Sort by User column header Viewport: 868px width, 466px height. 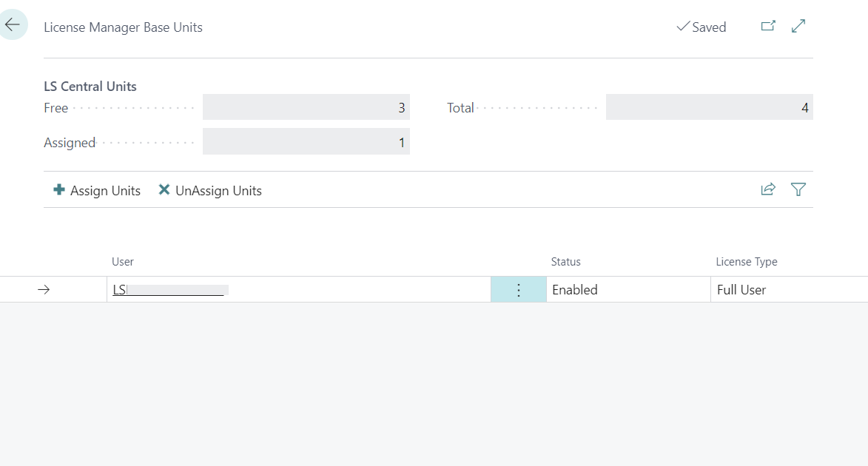pyautogui.click(x=123, y=262)
